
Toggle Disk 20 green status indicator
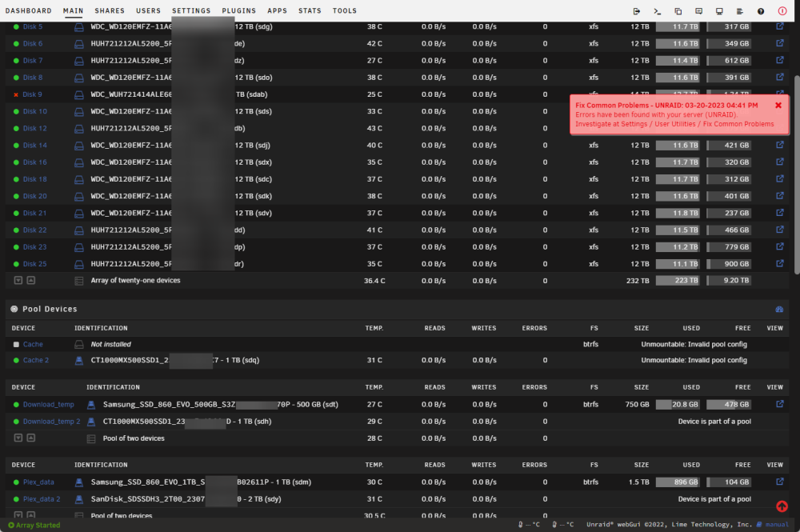(x=16, y=196)
